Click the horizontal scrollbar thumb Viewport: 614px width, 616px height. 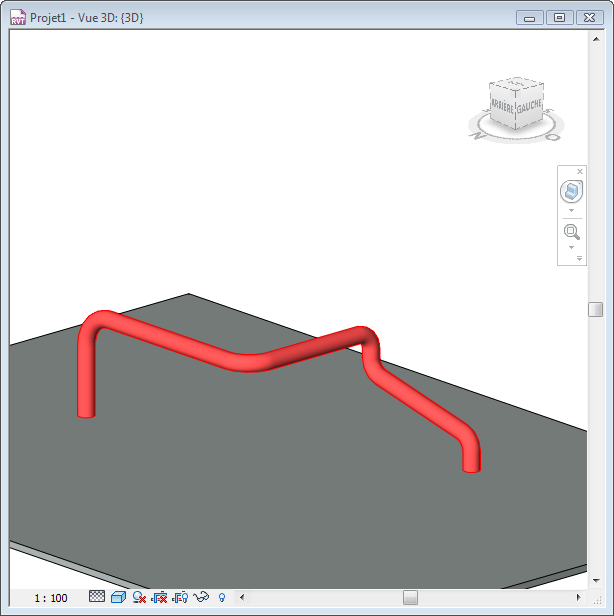click(x=410, y=598)
